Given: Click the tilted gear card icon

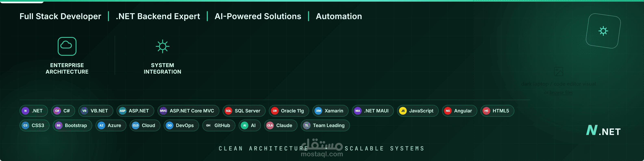Looking at the screenshot, I should pyautogui.click(x=603, y=31).
